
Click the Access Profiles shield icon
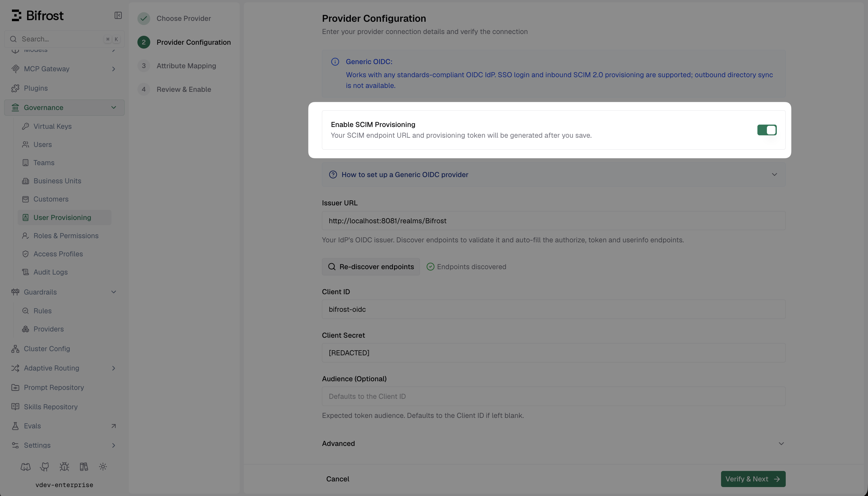tap(26, 254)
